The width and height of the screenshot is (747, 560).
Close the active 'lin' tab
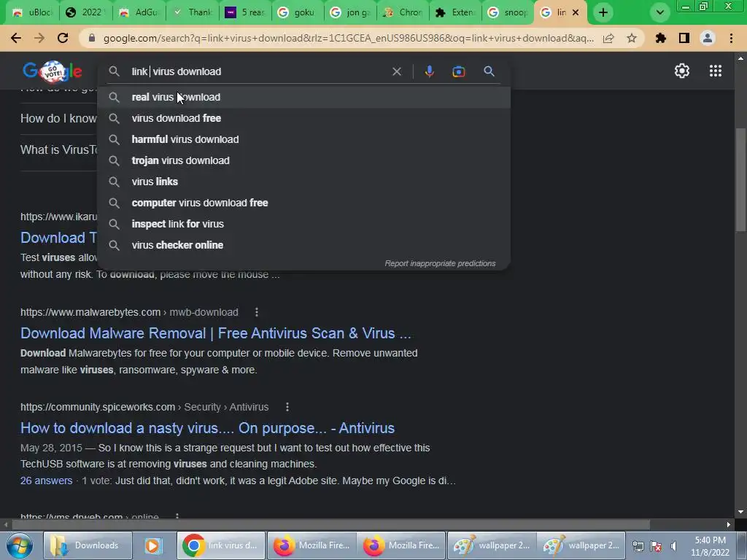tap(576, 12)
